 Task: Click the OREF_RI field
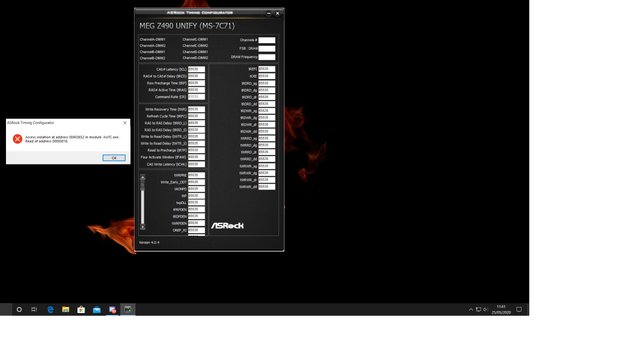[196, 230]
